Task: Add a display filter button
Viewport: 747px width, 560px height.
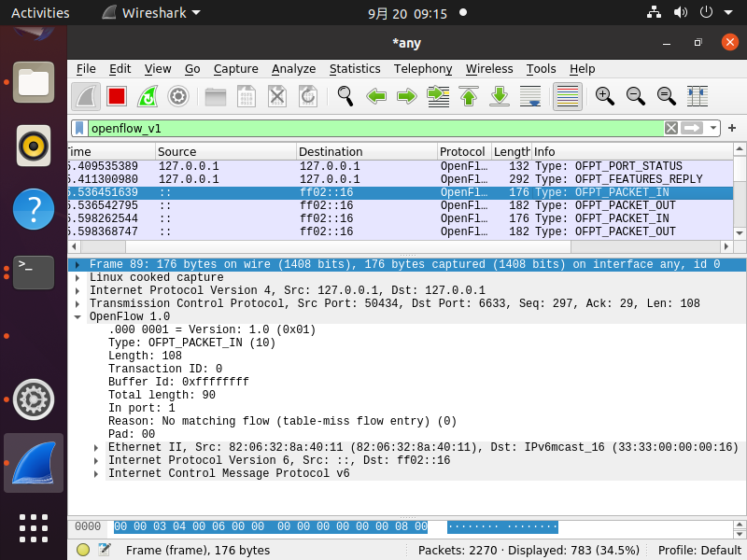Action: (x=732, y=128)
